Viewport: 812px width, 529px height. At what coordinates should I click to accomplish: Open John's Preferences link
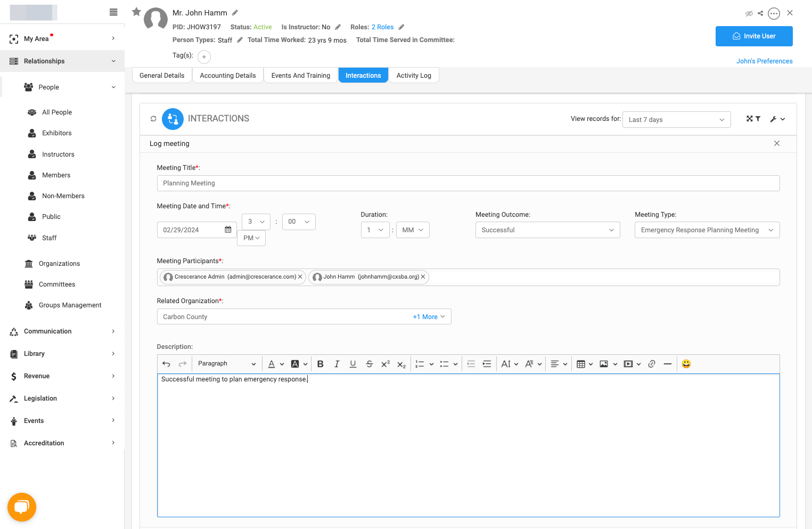[x=764, y=61]
